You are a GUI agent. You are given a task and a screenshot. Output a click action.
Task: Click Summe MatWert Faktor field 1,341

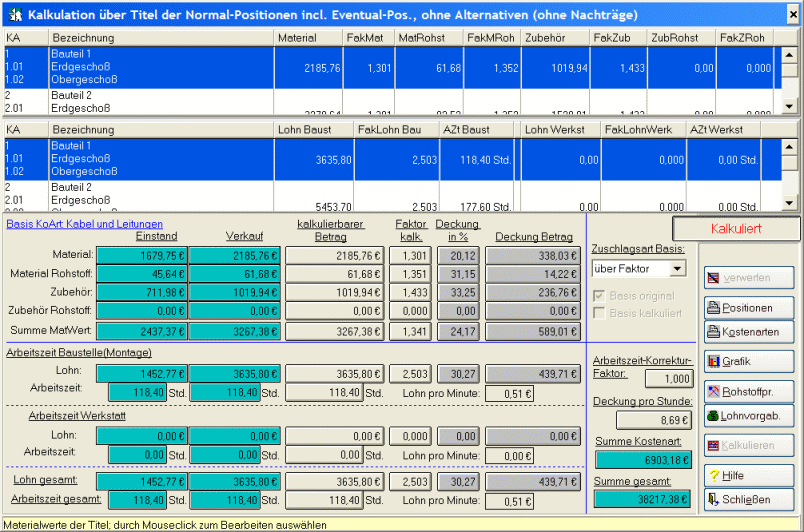pyautogui.click(x=409, y=332)
